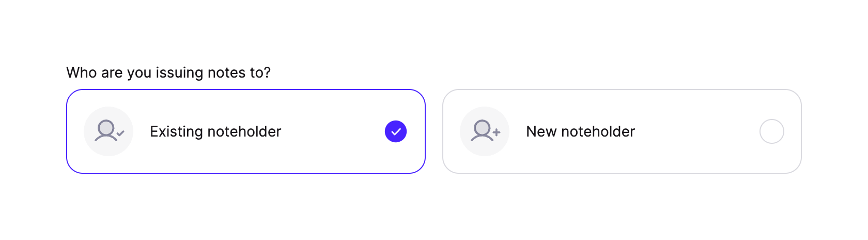This screenshot has width=868, height=240.
Task: Click the "Who are you issuing notes to?" heading
Action: point(168,72)
